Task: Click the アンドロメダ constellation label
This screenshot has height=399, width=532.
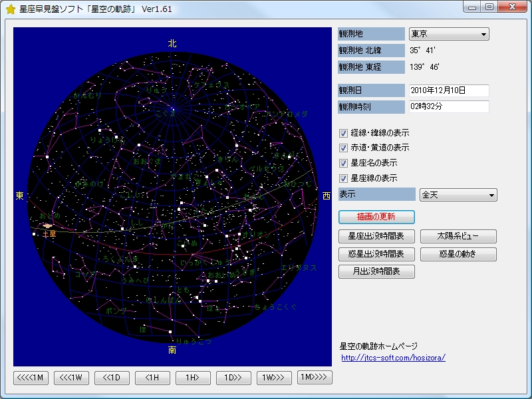Action: click(x=287, y=114)
